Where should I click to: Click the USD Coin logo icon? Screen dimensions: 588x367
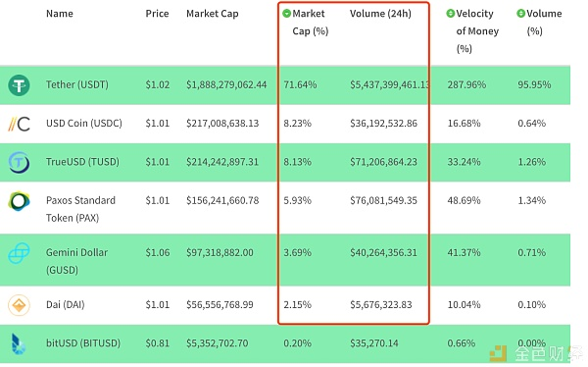(19, 124)
